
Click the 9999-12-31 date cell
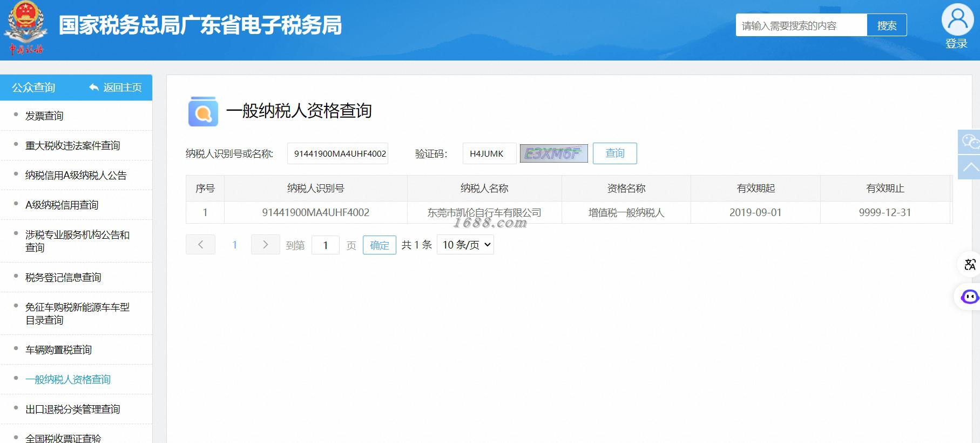(x=885, y=212)
